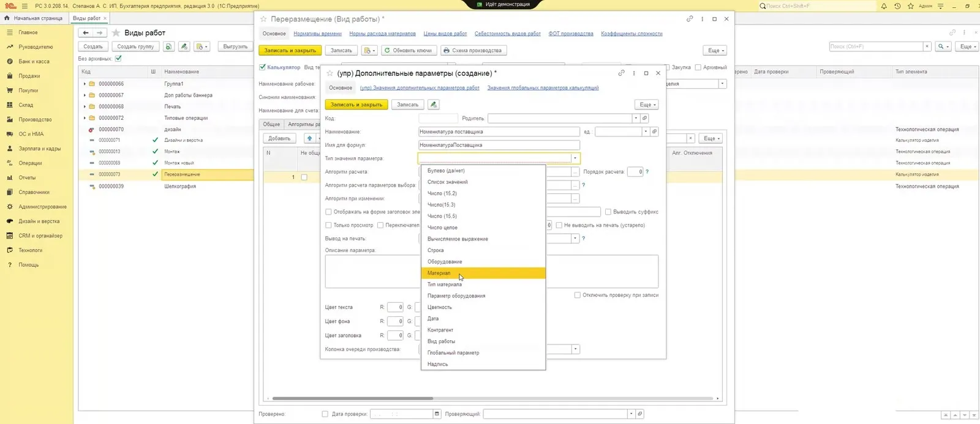
Task: Click the blue up arrow next to Добавить
Action: point(309,138)
